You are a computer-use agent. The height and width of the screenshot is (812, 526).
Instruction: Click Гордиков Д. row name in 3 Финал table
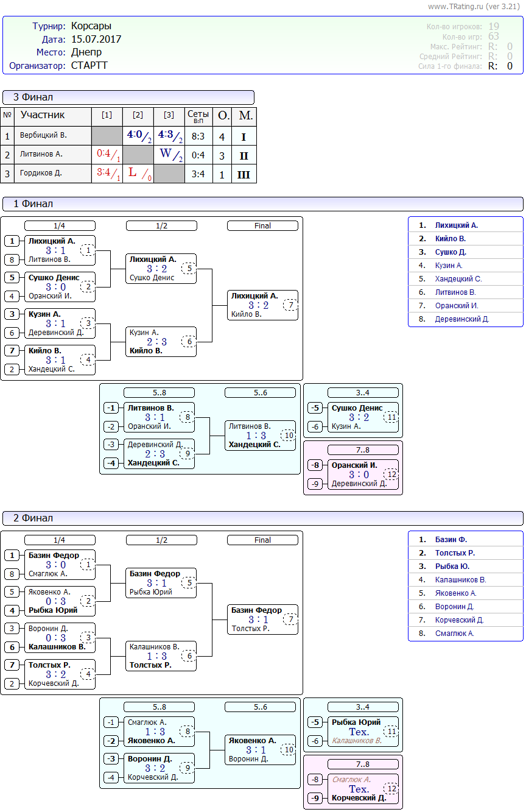41,174
